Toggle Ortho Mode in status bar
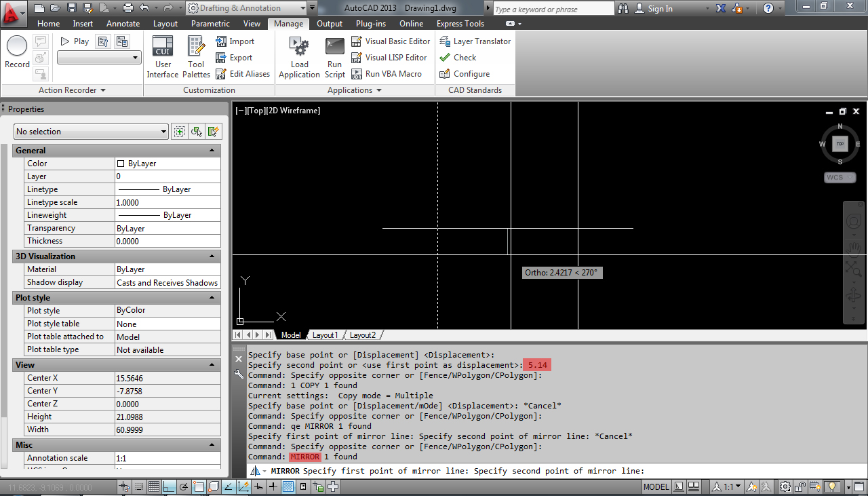This screenshot has width=868, height=496. coord(169,487)
